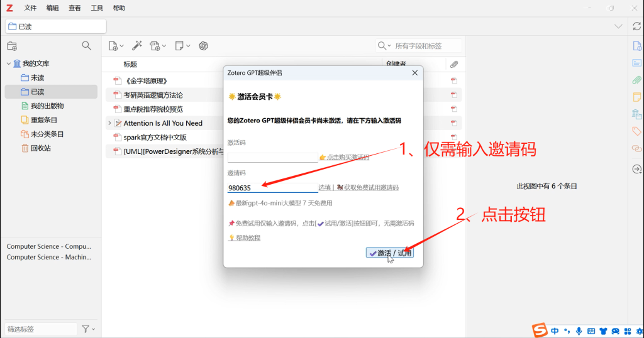Open the new note dropdown arrow
Viewport: 644px width, 338px height.
point(188,46)
